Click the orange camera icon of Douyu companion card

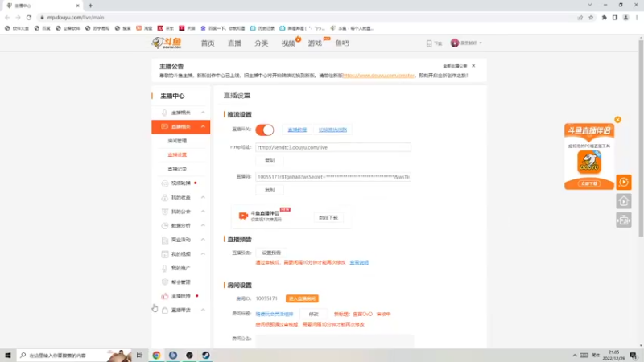243,216
